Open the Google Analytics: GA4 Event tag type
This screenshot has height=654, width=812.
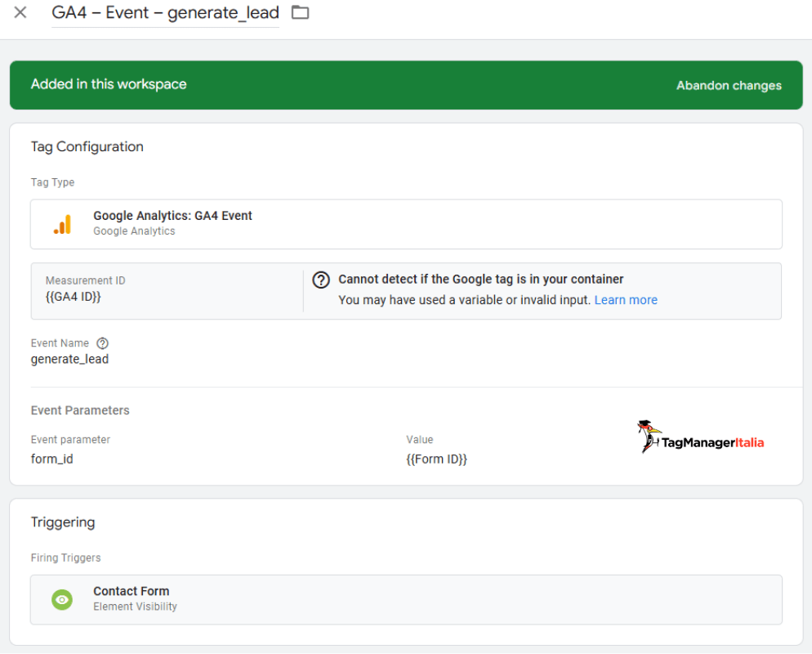[x=406, y=224]
